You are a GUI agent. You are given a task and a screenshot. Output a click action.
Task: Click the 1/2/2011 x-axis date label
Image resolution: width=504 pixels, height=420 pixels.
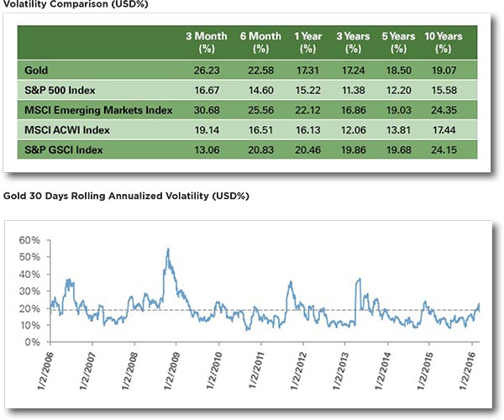click(256, 370)
